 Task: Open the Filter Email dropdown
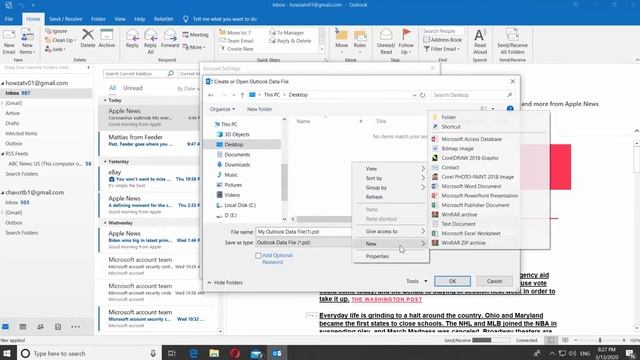tap(442, 49)
